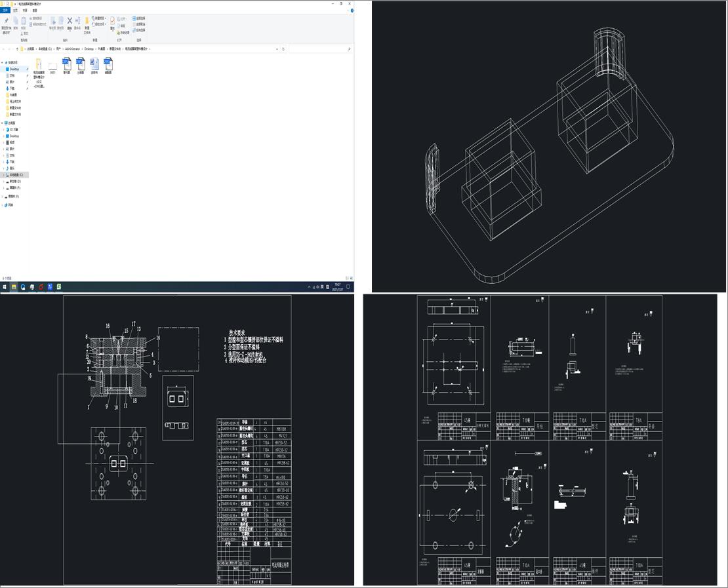This screenshot has width=728, height=588.
Task: Collapse the 快速访问 section in sidebar
Action: pos(3,62)
